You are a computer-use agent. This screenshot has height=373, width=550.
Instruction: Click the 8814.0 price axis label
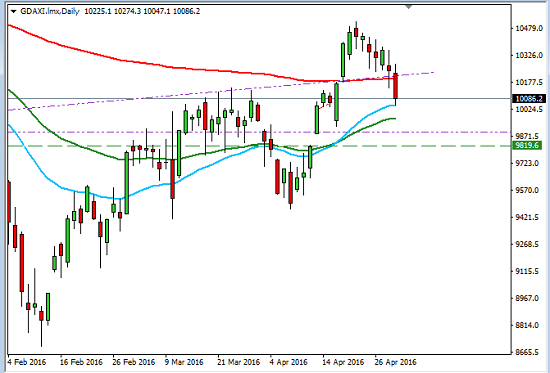coord(528,325)
